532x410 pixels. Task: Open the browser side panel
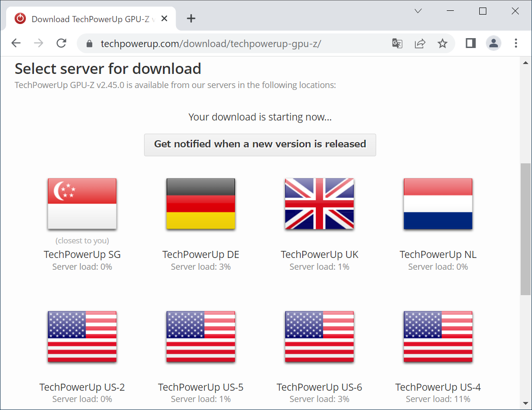click(471, 43)
